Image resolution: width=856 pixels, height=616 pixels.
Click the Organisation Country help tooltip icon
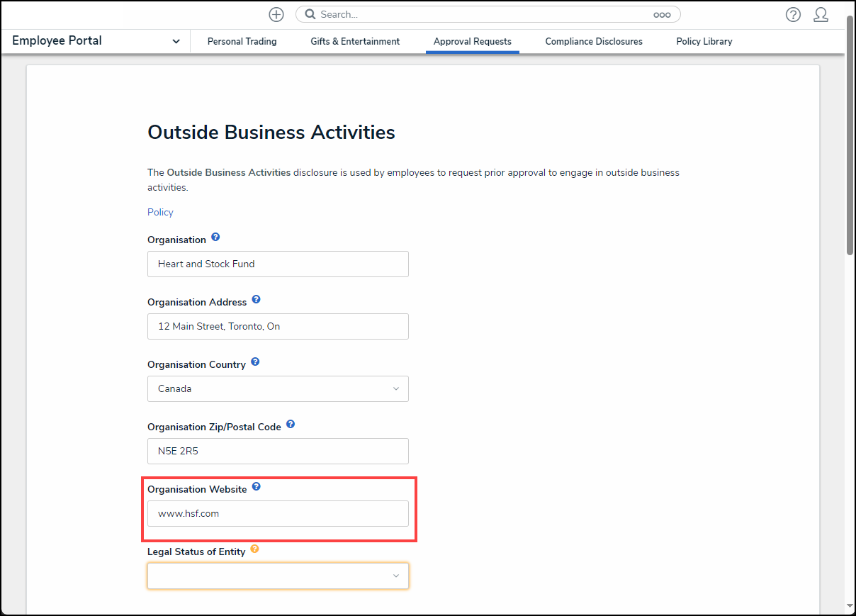[254, 362]
